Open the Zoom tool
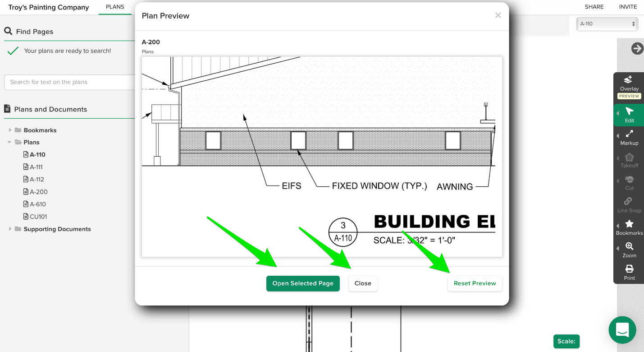The width and height of the screenshot is (644, 352). 629,250
